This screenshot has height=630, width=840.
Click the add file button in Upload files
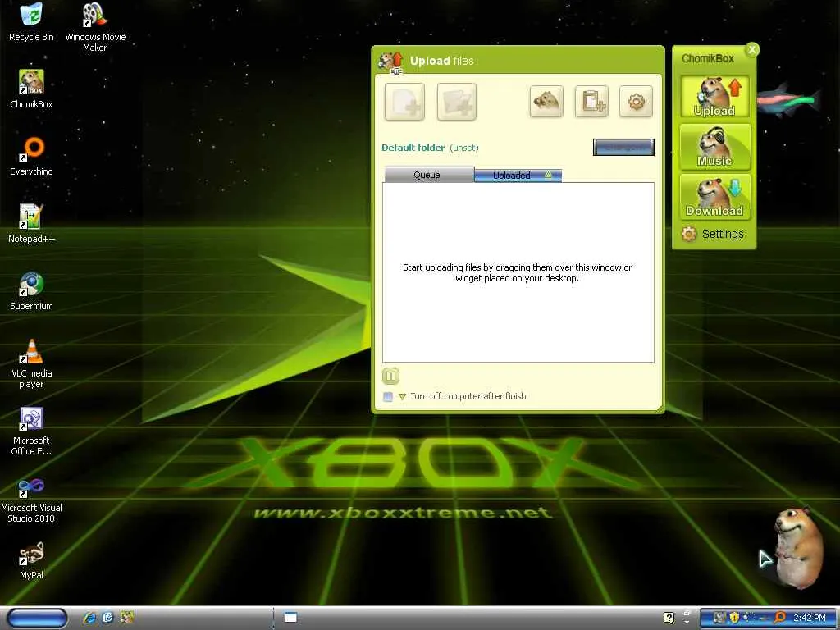[404, 102]
